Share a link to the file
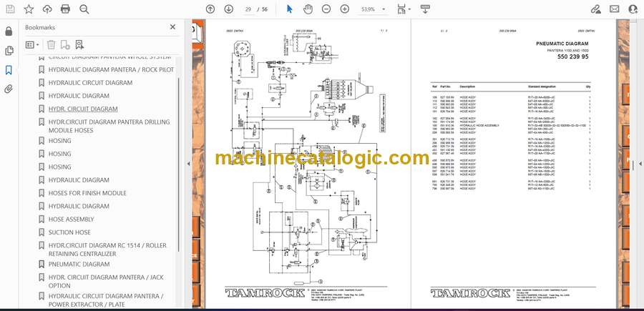Image resolution: width=644 pixels, height=311 pixels. pyautogui.click(x=596, y=9)
